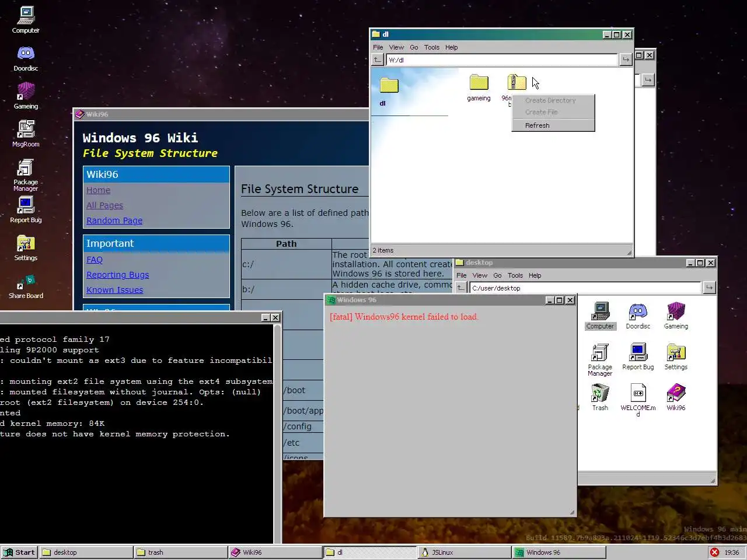Open the View menu in the desktop window
This screenshot has height=560, width=747.
480,275
